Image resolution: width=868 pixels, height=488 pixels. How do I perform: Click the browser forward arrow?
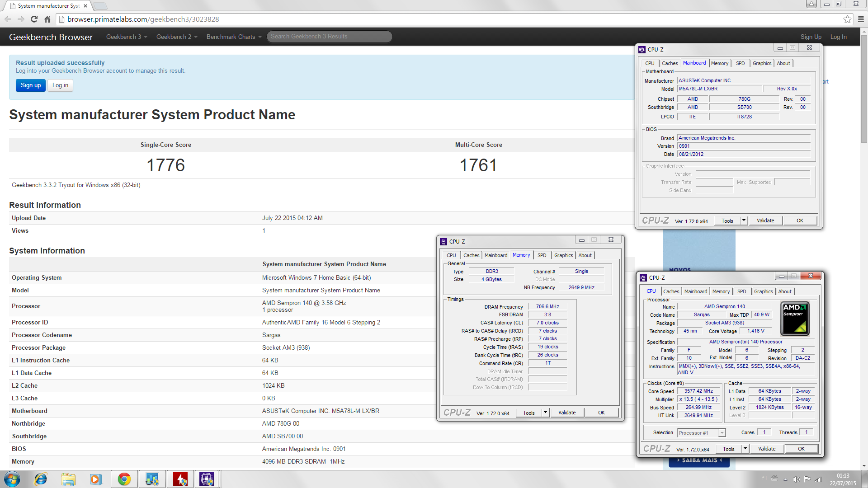coord(21,19)
